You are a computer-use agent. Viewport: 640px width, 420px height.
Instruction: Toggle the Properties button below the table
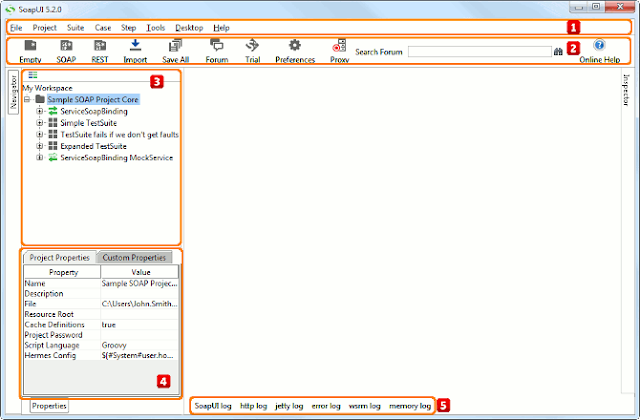[49, 406]
